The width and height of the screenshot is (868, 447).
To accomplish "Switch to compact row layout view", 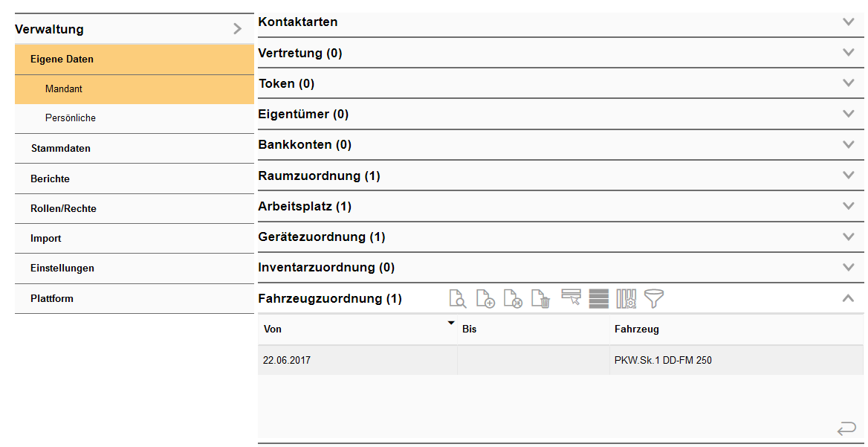I will tap(599, 298).
